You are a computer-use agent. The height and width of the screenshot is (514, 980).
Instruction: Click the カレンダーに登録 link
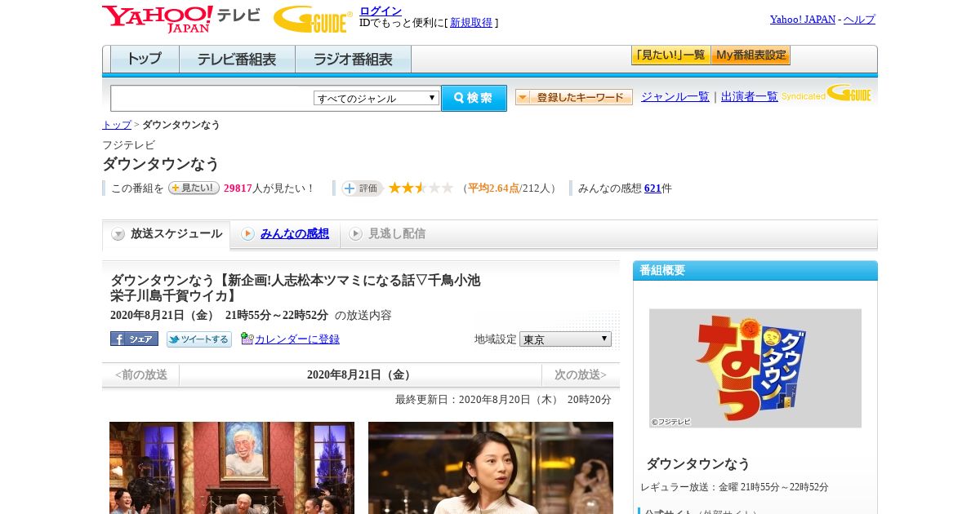coord(297,339)
